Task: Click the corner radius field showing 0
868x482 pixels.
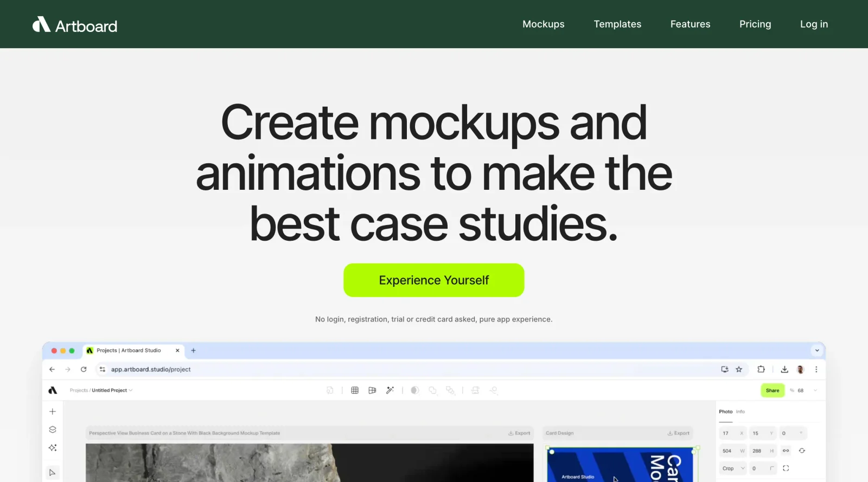Action: tap(763, 468)
